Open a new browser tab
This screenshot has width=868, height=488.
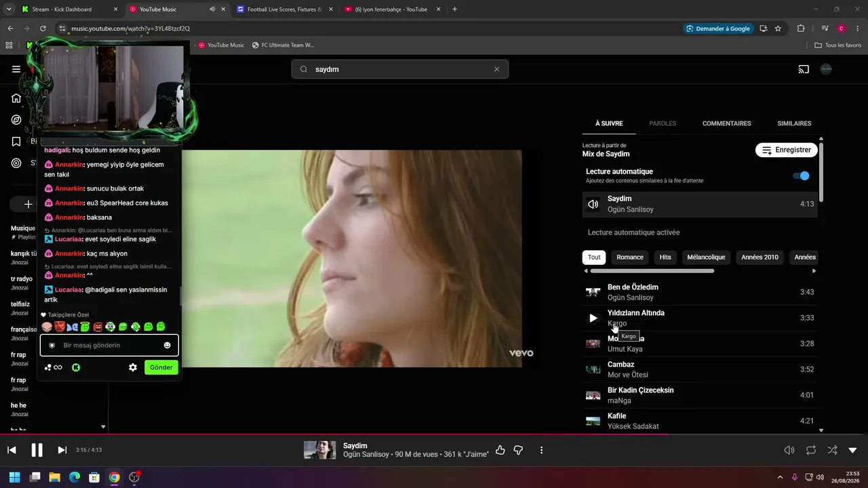pyautogui.click(x=454, y=9)
